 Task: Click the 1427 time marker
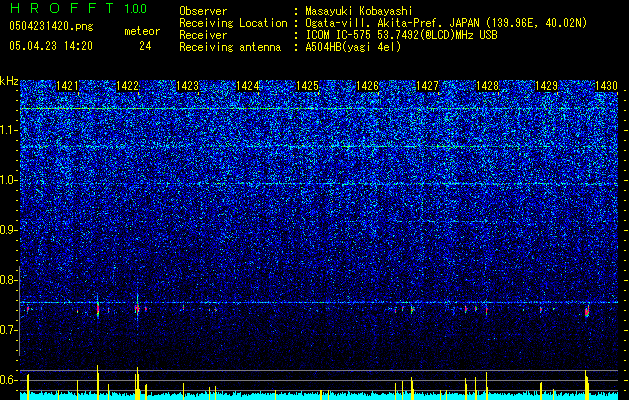427,86
